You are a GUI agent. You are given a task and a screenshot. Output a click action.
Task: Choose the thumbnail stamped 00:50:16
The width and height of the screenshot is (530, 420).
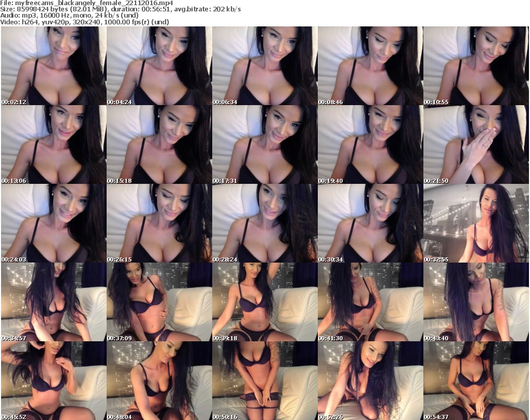pyautogui.click(x=264, y=381)
